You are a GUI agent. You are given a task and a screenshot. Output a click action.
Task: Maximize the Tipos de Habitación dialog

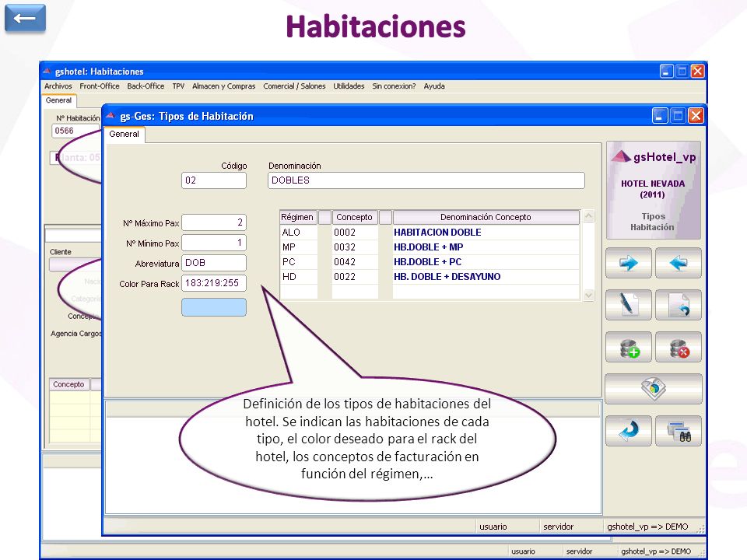click(x=678, y=116)
